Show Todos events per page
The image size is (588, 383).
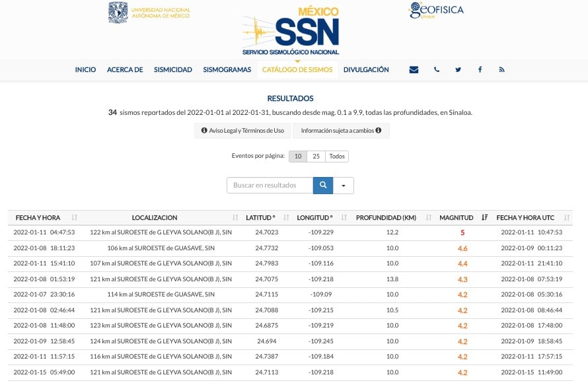tap(337, 157)
